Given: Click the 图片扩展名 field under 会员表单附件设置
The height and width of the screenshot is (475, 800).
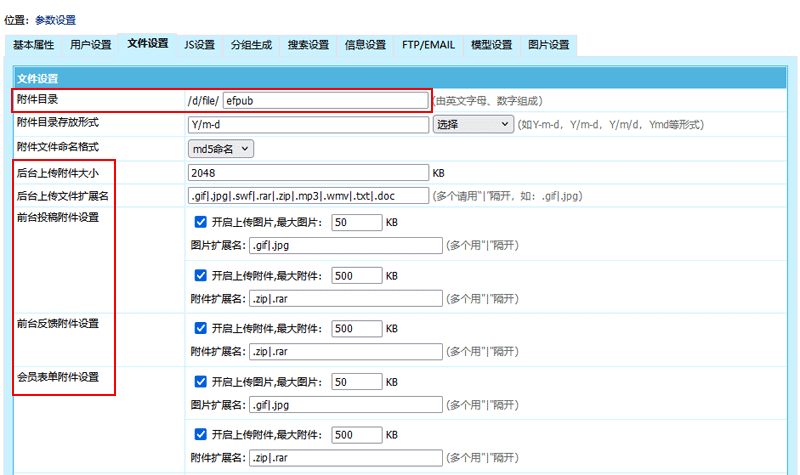Looking at the screenshot, I should click(344, 405).
